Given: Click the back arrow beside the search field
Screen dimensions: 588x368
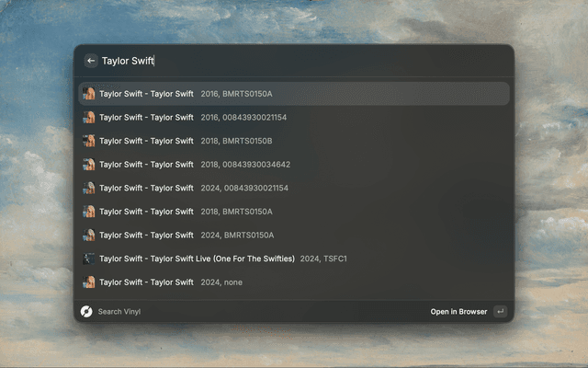Looking at the screenshot, I should 91,61.
